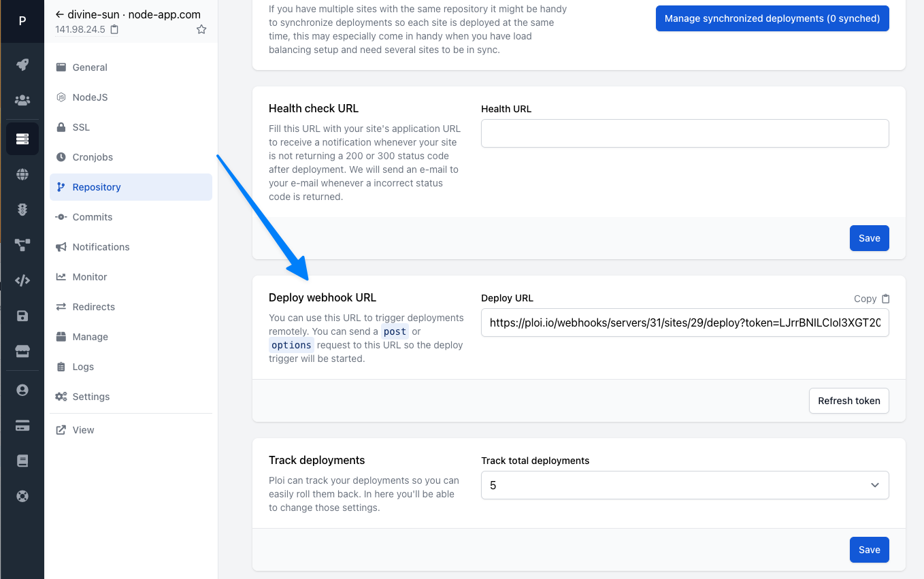Image resolution: width=924 pixels, height=579 pixels.
Task: Save the Health check URL
Action: [869, 238]
